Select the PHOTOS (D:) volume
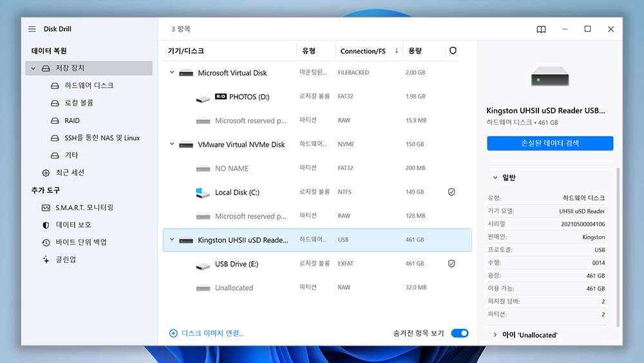 pyautogui.click(x=317, y=97)
